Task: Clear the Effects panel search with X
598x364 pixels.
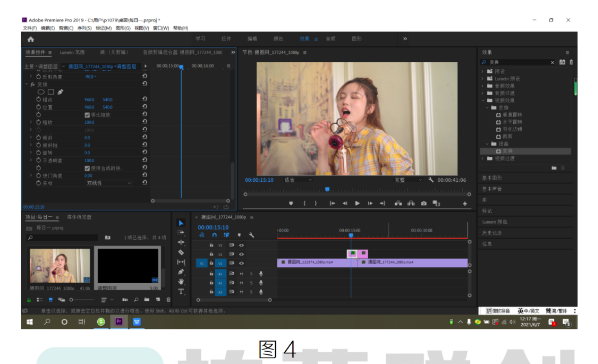Action: [x=552, y=62]
